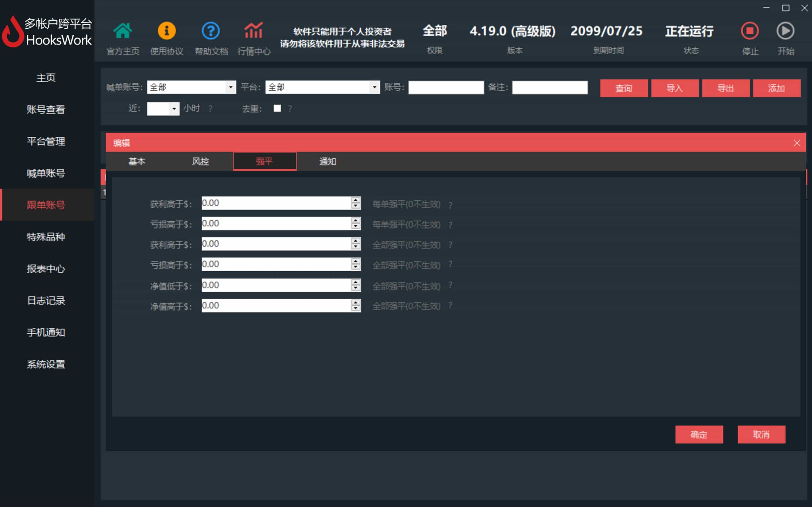812x507 pixels.
Task: Click the 停止 stop icon
Action: (750, 31)
